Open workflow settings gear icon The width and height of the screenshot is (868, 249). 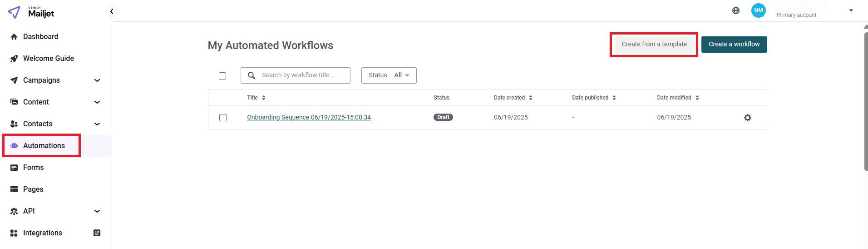pos(748,118)
